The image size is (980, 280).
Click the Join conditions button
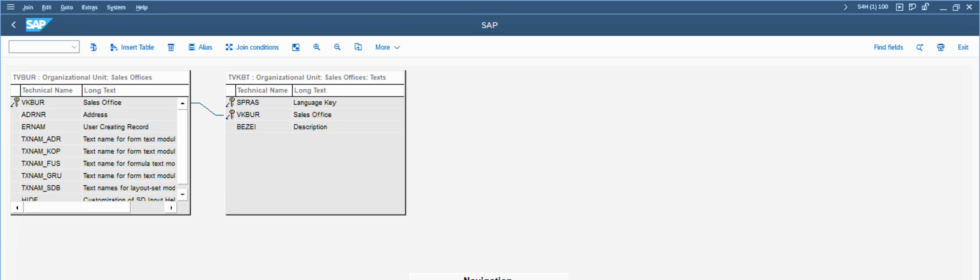(x=252, y=47)
